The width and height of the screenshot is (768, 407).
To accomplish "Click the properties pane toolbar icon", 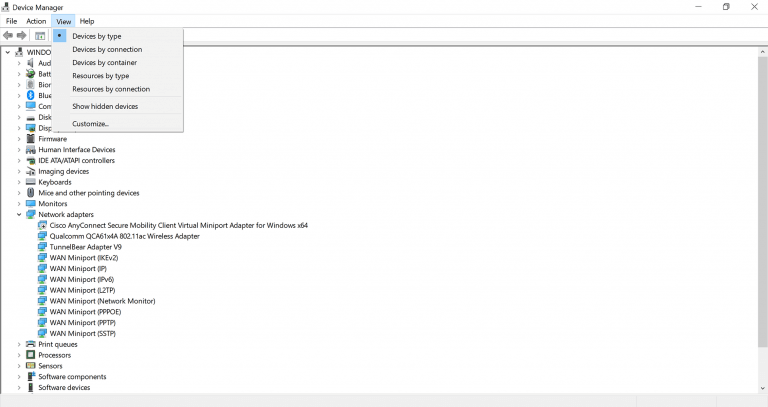I will [40, 35].
